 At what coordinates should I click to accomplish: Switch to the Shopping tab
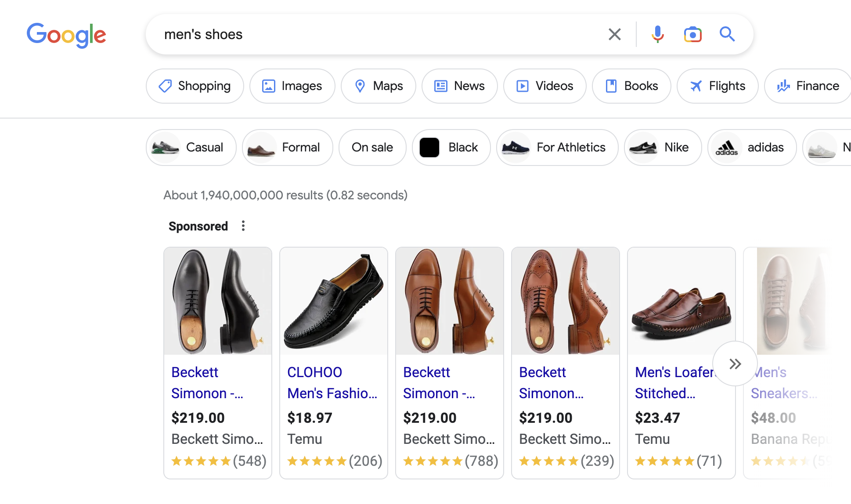(x=195, y=86)
